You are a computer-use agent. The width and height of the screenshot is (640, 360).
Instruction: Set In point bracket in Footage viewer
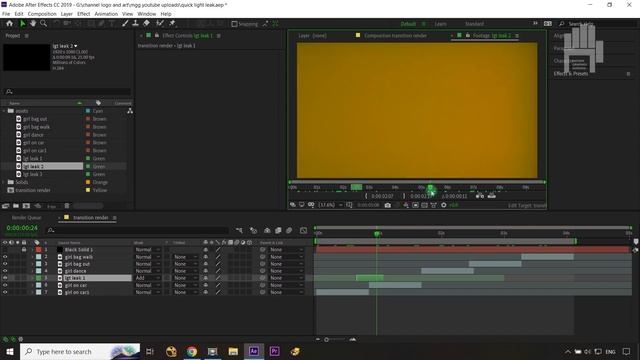(366, 196)
